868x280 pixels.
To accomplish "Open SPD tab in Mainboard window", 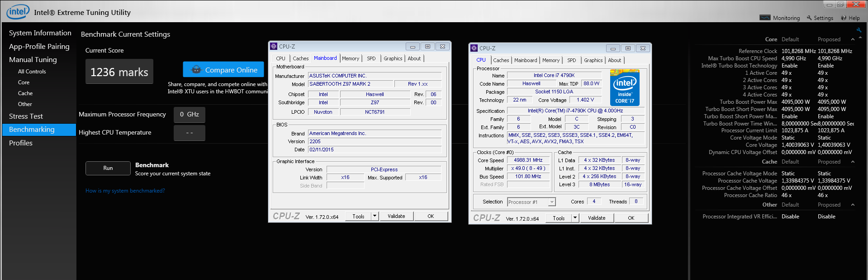I will (371, 58).
